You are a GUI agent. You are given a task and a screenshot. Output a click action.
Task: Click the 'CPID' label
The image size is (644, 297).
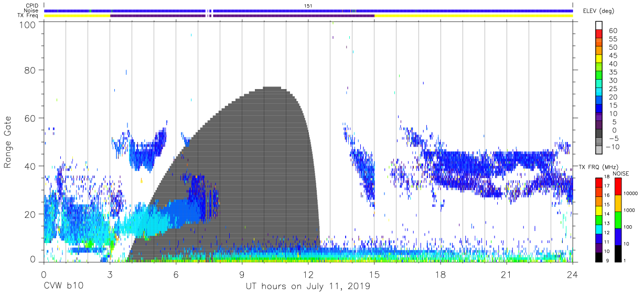coord(32,6)
